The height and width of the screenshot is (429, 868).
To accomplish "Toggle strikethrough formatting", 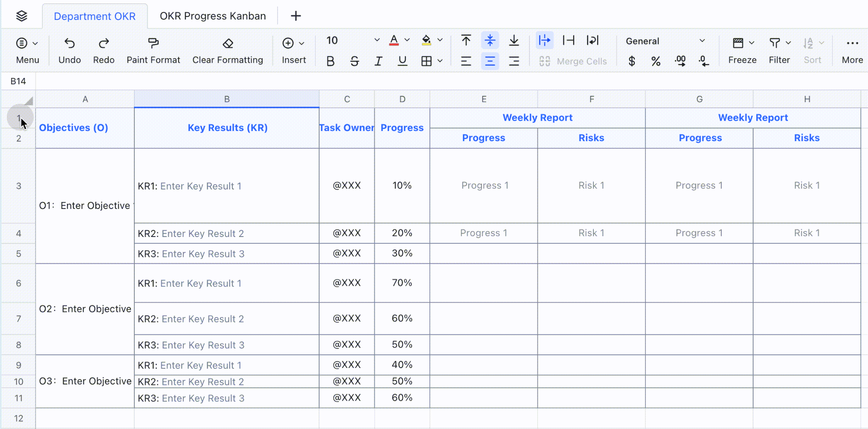I will (x=355, y=61).
